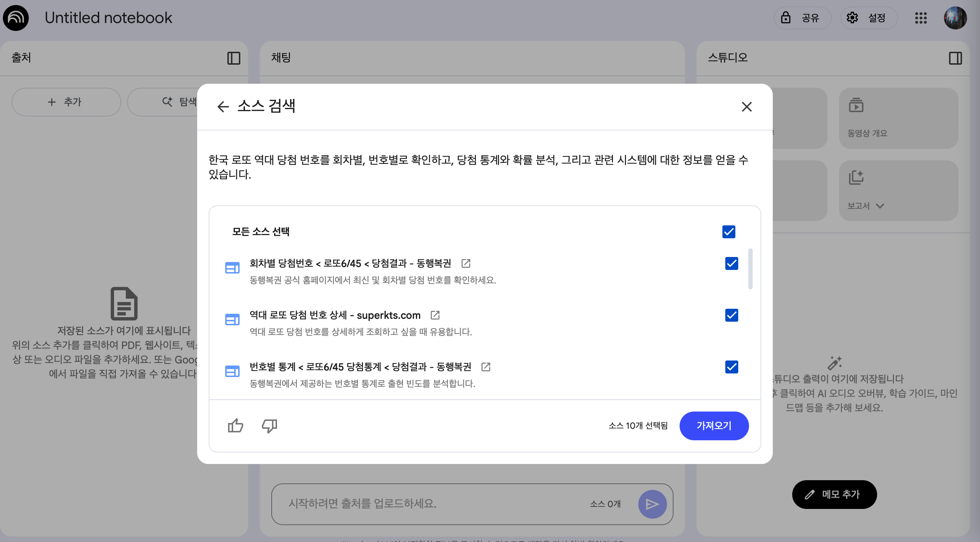
Task: Collapse the 스튜디오 panel icon
Action: (955, 58)
